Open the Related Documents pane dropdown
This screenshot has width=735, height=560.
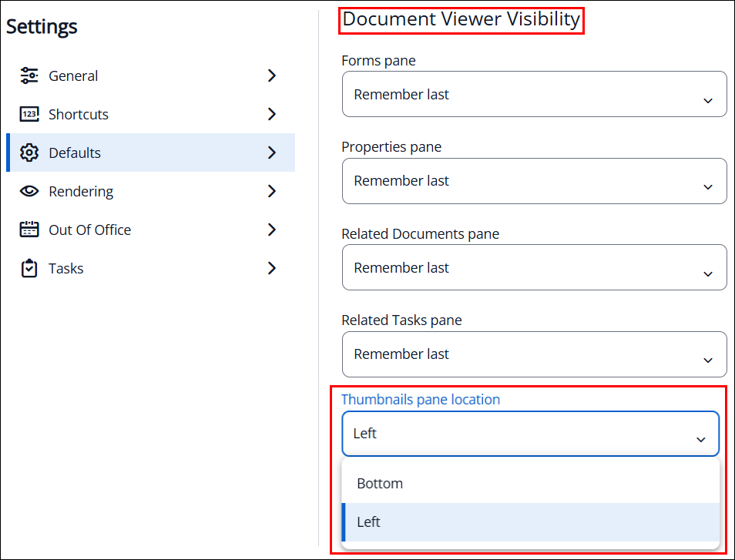535,267
